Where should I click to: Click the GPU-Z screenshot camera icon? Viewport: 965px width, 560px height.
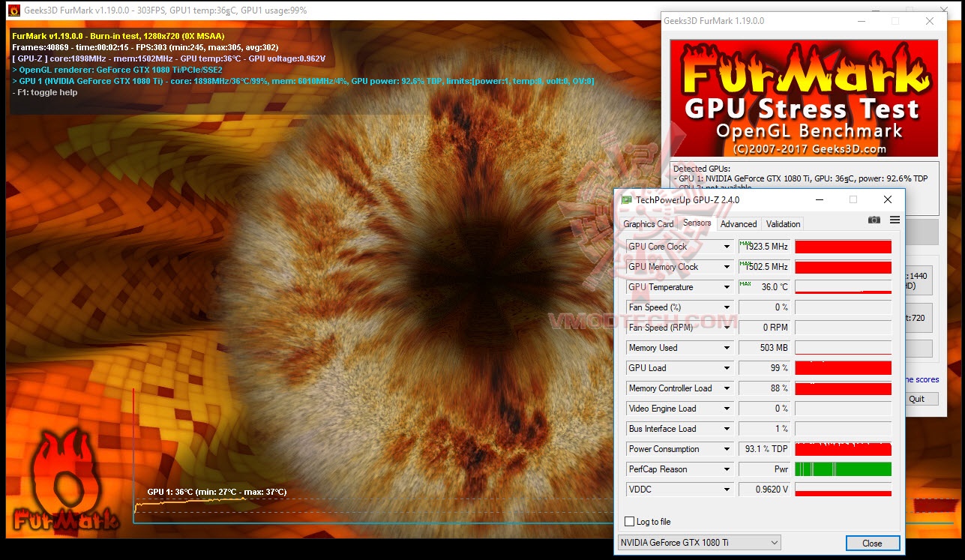pyautogui.click(x=874, y=220)
